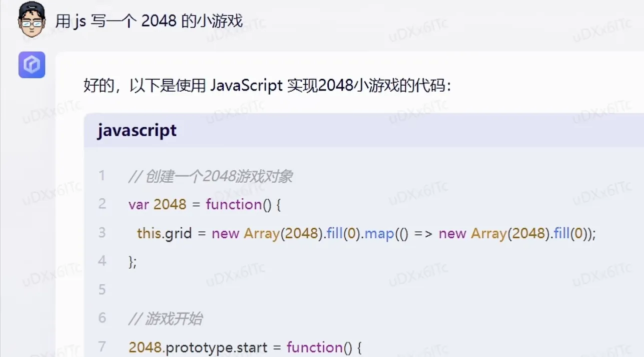Click the javascript label on the code block
Screen dimensions: 644x357
tap(137, 130)
